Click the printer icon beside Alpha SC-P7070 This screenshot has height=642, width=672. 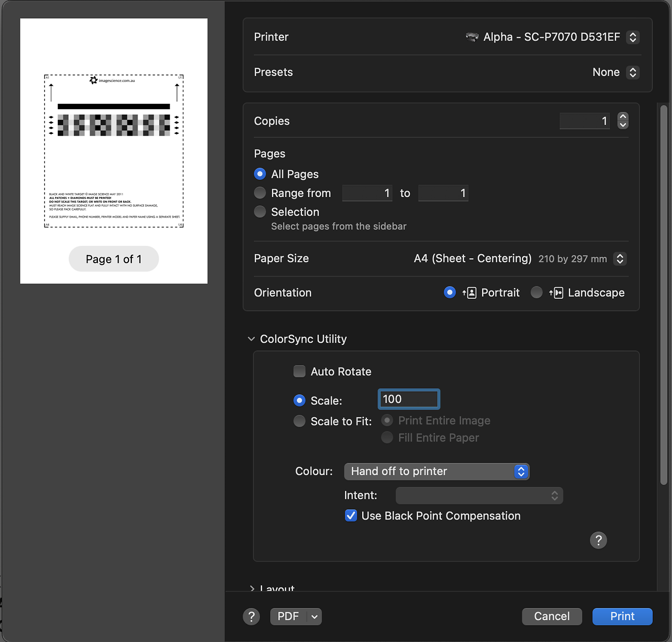(x=471, y=37)
